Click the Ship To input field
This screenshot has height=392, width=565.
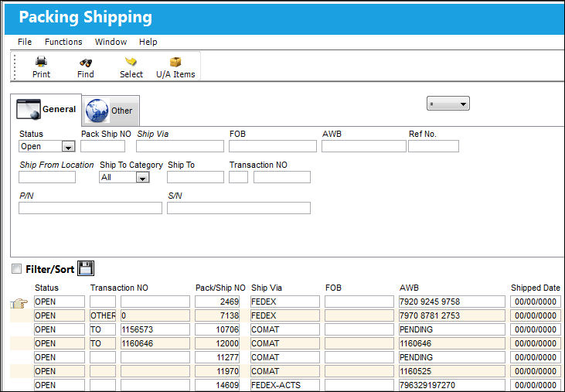196,177
